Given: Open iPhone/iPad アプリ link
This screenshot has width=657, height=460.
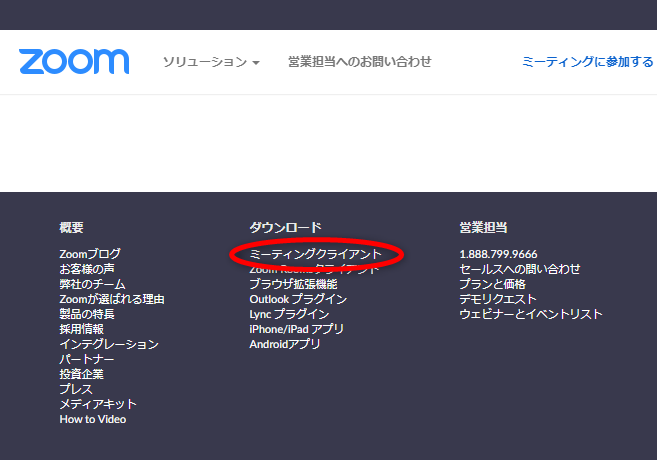Looking at the screenshot, I should [x=297, y=329].
